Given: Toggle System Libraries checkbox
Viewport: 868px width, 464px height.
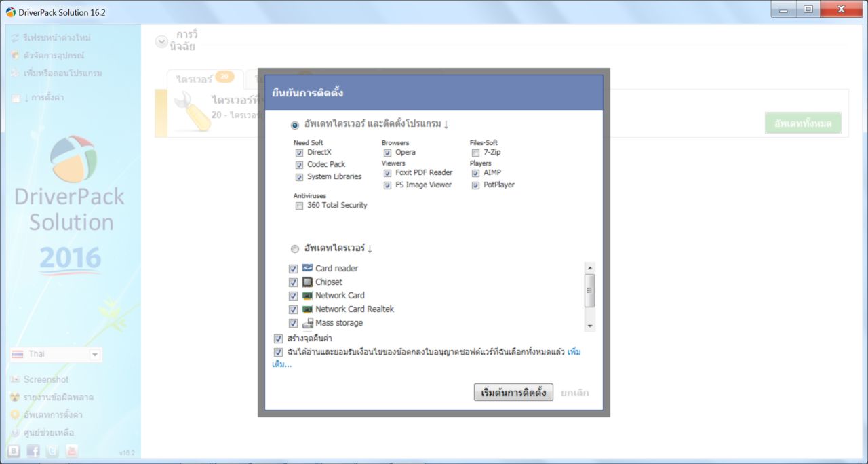Looking at the screenshot, I should (299, 177).
